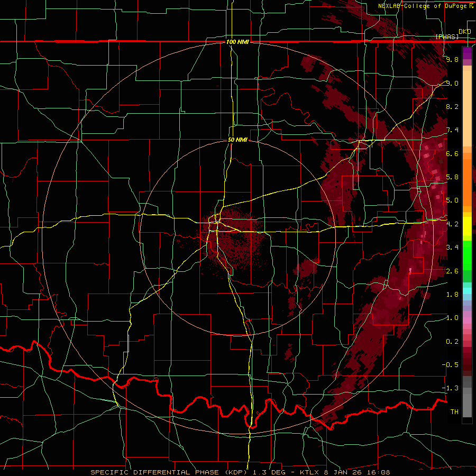Click the 2.6 value on color scale
The height and width of the screenshot is (476, 476).
[452, 271]
